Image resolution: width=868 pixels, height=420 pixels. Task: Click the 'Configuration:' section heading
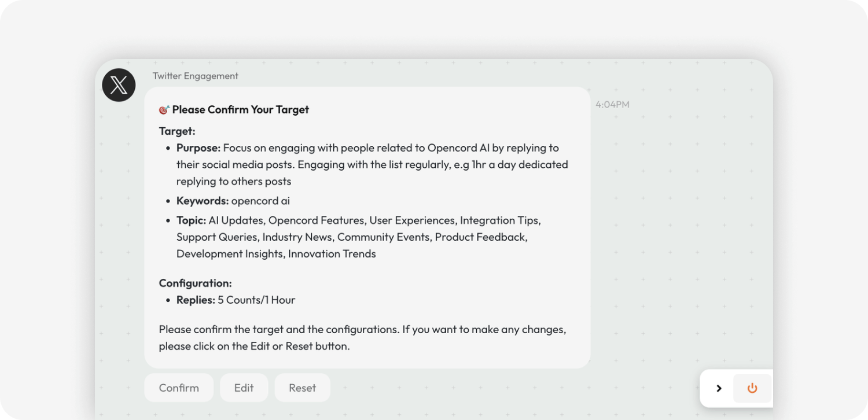click(196, 283)
